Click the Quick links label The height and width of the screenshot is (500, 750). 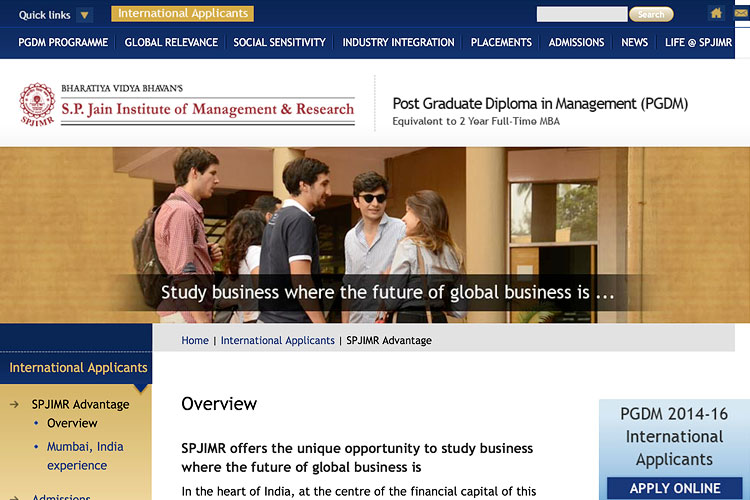(44, 15)
